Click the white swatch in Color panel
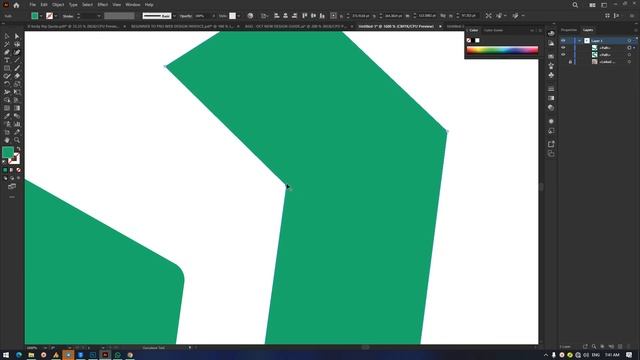 coord(477,40)
